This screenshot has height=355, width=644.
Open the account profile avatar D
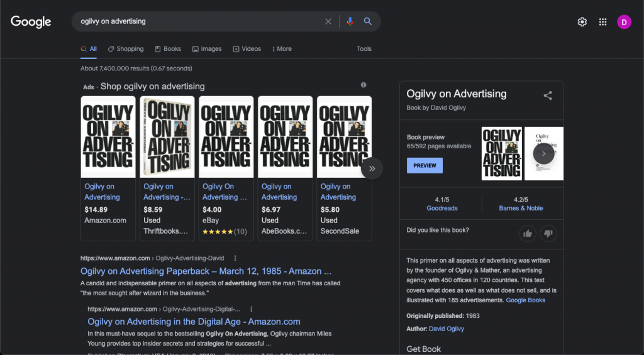click(624, 22)
